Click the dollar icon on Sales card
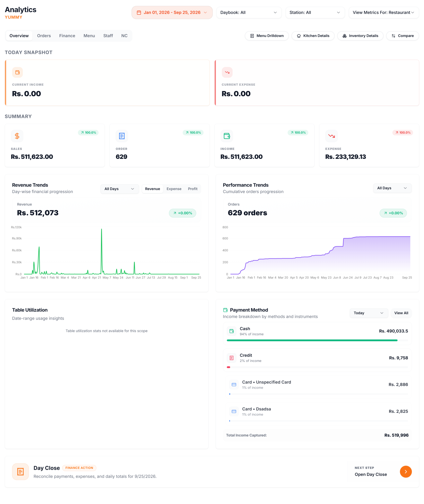424x504 pixels. pos(17,136)
